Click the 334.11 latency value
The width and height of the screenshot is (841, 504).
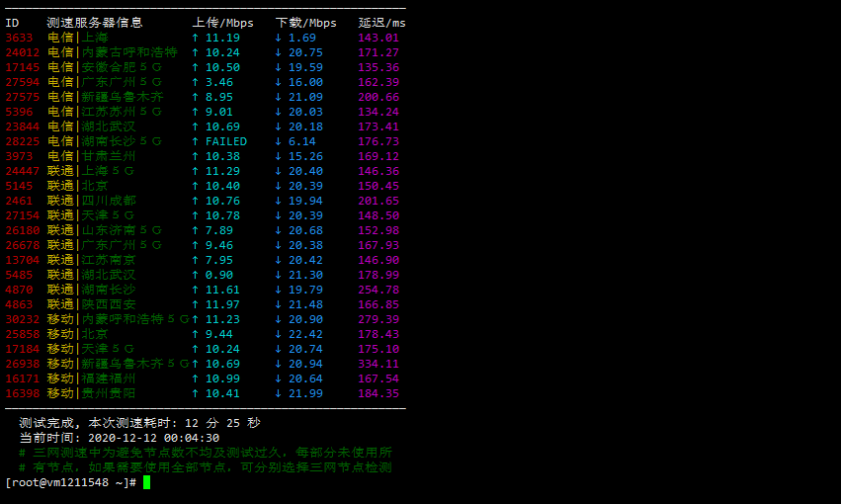click(x=378, y=364)
